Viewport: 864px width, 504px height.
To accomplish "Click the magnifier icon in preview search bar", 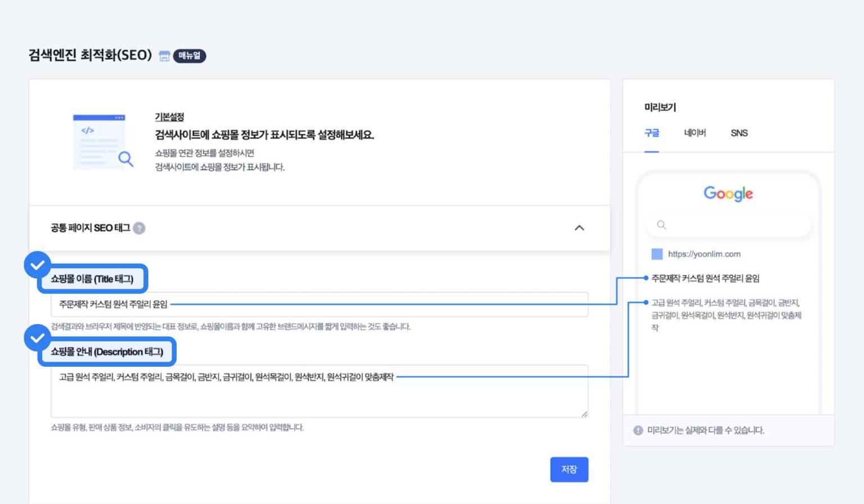I will (661, 225).
